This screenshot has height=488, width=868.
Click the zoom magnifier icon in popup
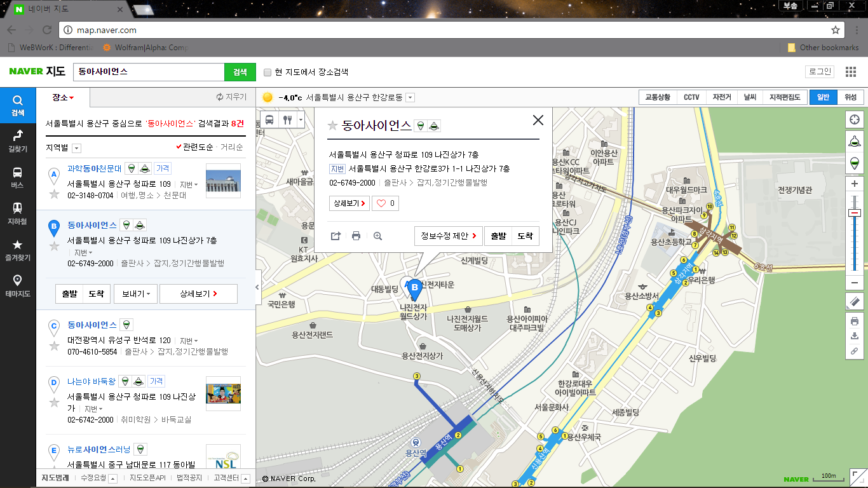click(x=377, y=236)
